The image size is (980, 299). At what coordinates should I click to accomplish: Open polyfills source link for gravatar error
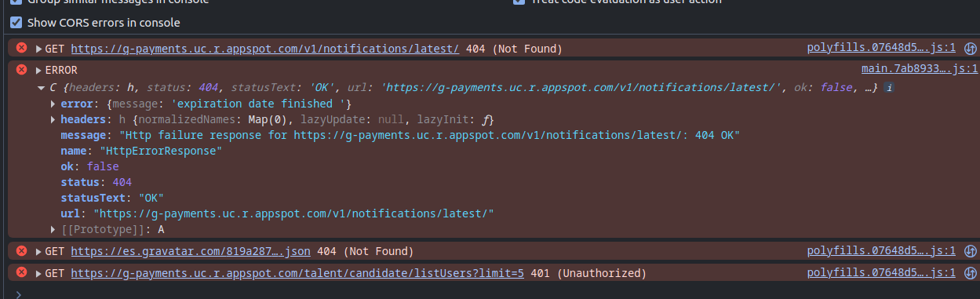(x=881, y=251)
